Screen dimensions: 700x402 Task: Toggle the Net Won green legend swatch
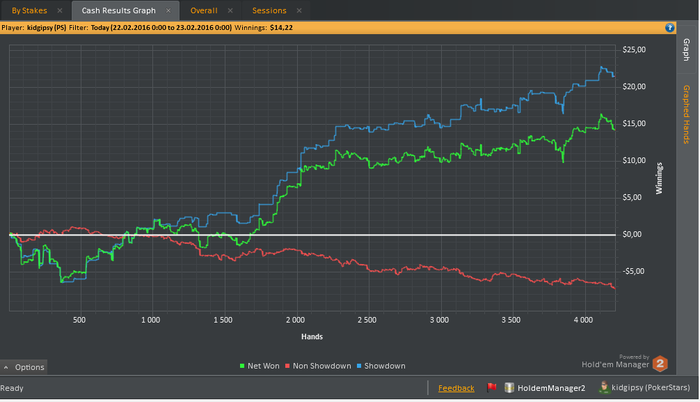(242, 366)
